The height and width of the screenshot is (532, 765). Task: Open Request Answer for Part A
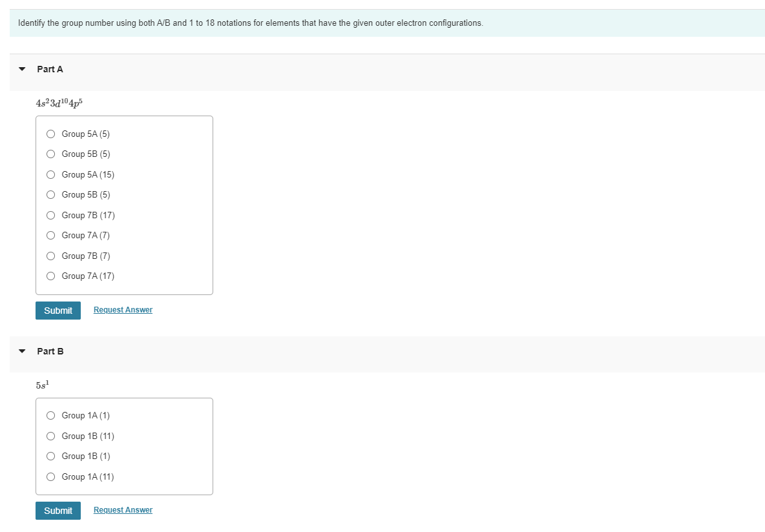(x=123, y=310)
